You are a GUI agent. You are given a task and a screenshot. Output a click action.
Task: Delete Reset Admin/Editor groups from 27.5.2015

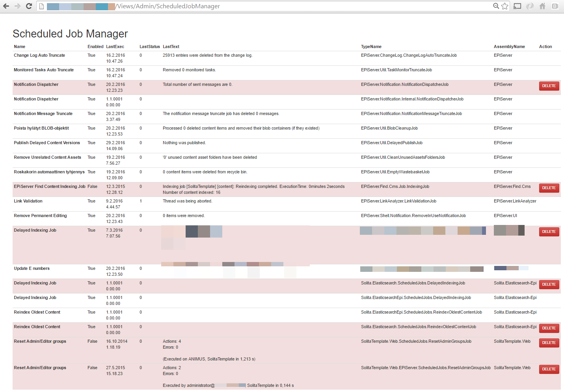pos(549,369)
